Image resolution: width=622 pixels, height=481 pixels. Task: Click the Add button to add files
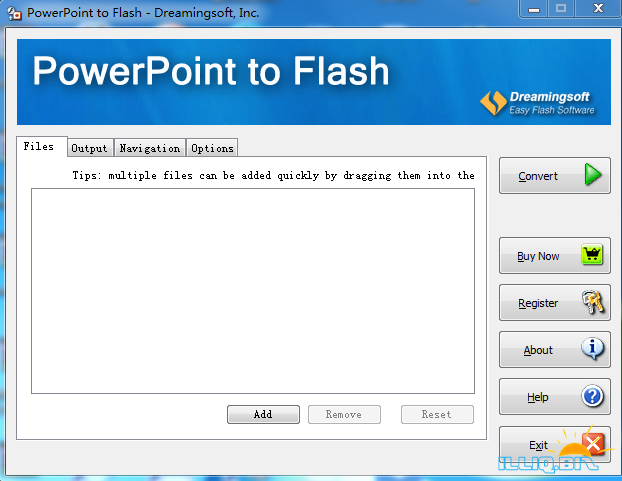tap(263, 414)
